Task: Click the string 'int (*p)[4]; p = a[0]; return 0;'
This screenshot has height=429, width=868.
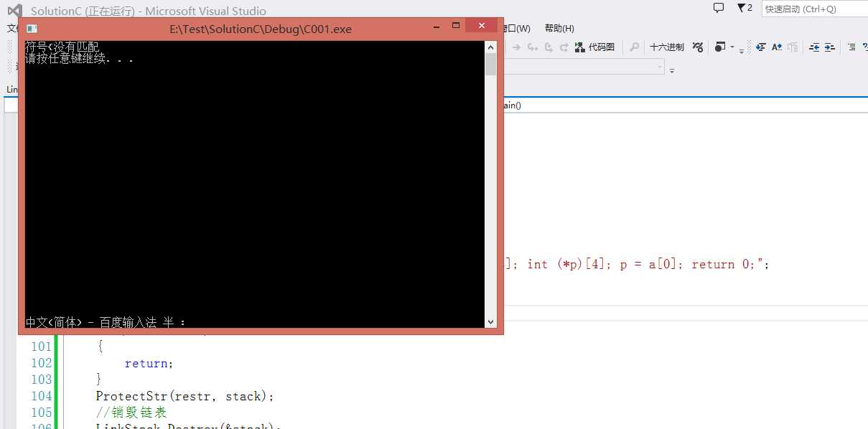Action: tap(643, 264)
